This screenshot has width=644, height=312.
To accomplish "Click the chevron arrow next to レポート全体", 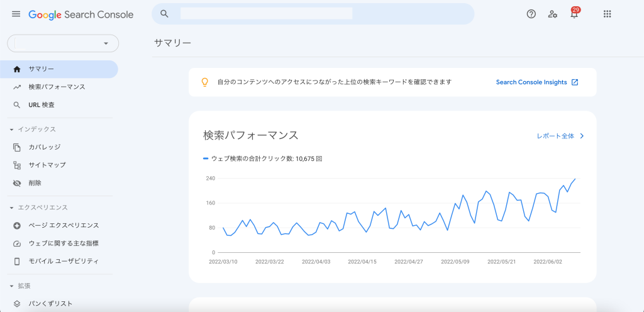I will pos(582,136).
